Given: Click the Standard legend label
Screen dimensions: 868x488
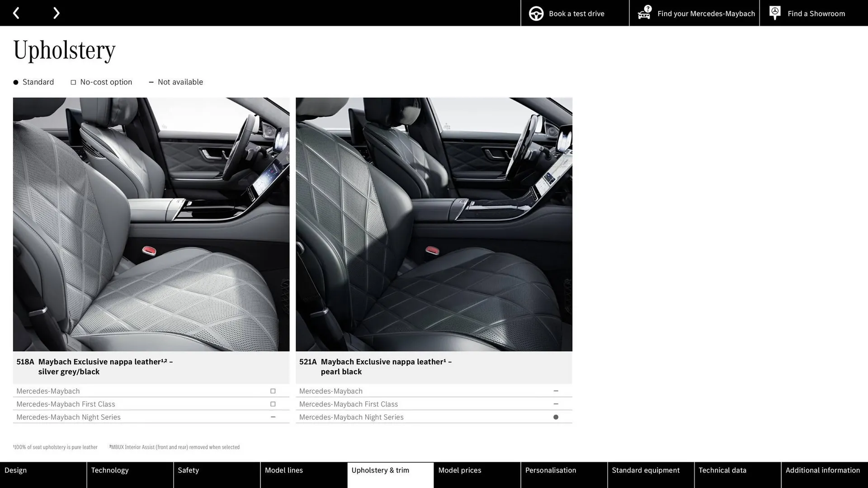Looking at the screenshot, I should 38,82.
